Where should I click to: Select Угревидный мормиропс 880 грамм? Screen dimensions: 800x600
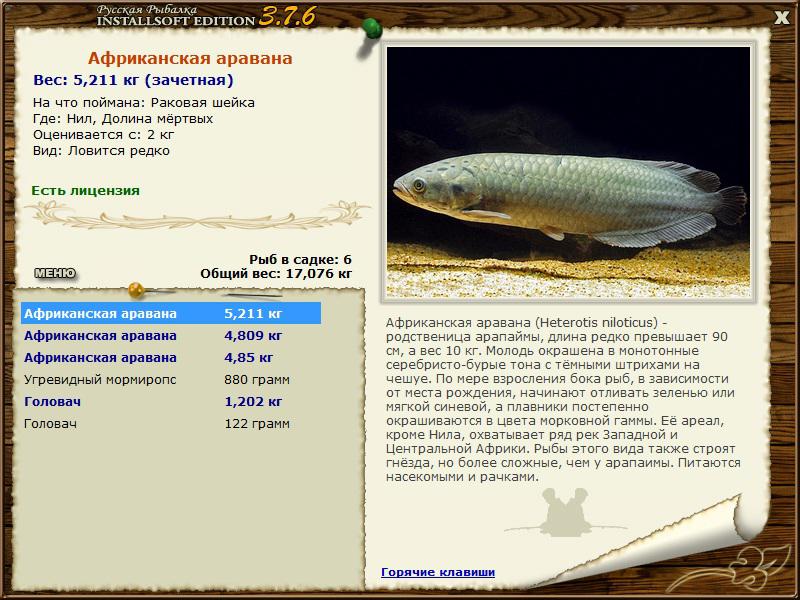click(171, 380)
